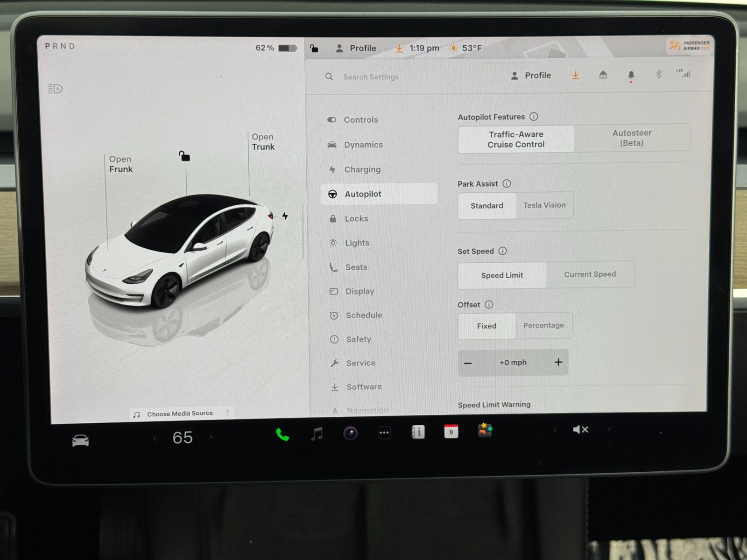Increase speed offset with plus button

tap(558, 362)
